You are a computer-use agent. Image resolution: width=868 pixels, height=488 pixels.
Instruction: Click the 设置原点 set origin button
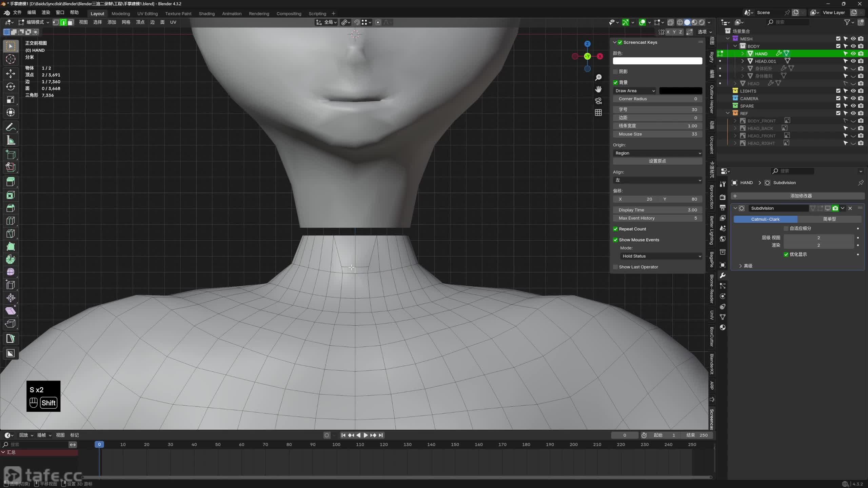pos(657,161)
